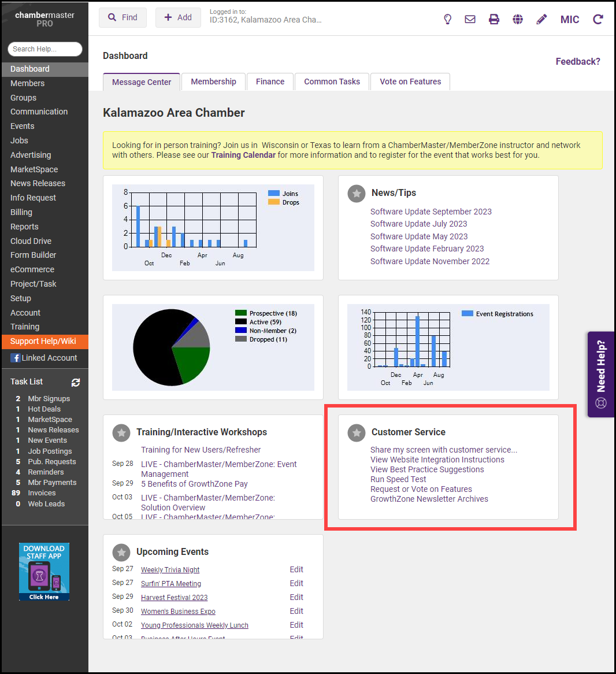Open the Training Calendar link
The height and width of the screenshot is (674, 616).
pos(243,155)
